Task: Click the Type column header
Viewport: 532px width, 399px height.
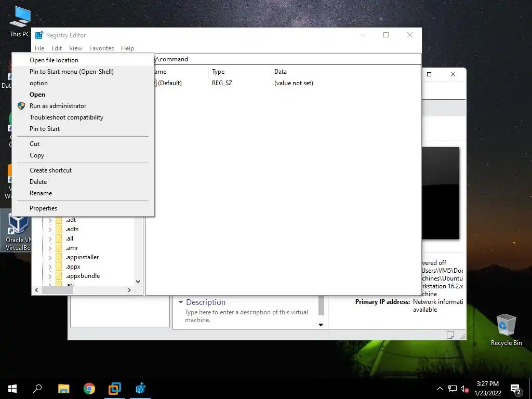Action: tap(240, 72)
